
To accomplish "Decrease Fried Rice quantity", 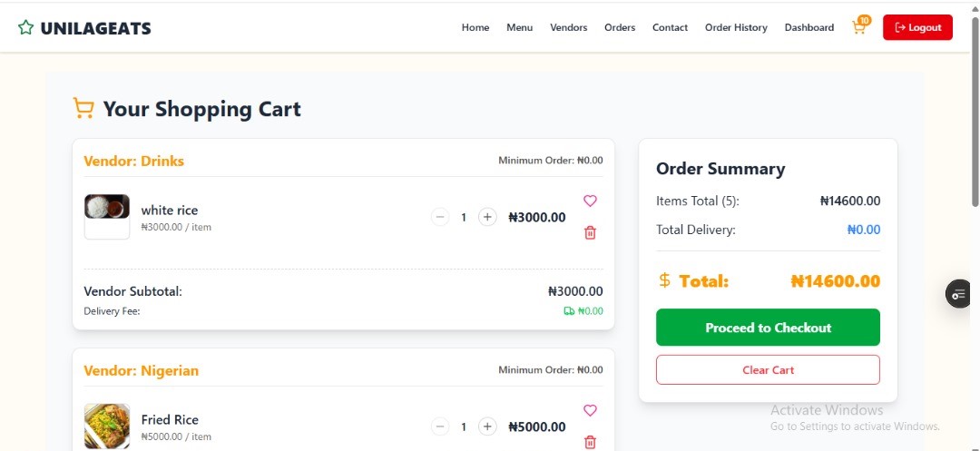I will (x=440, y=426).
